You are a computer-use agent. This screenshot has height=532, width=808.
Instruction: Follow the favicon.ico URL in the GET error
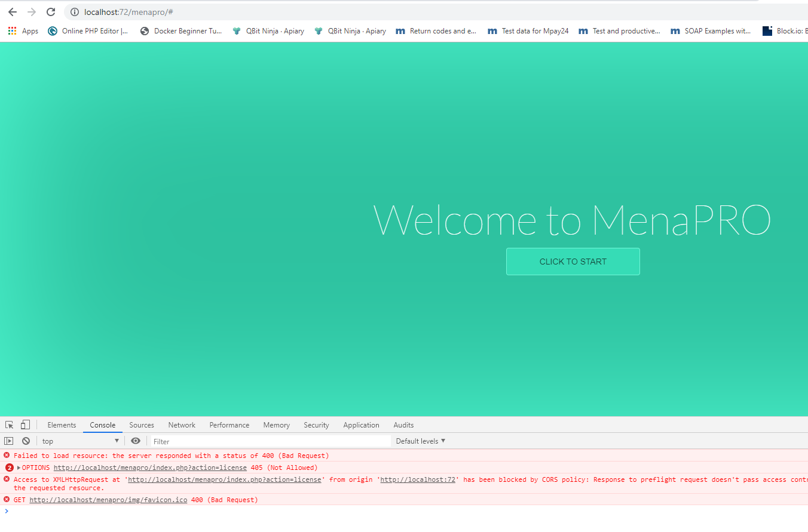[108, 500]
